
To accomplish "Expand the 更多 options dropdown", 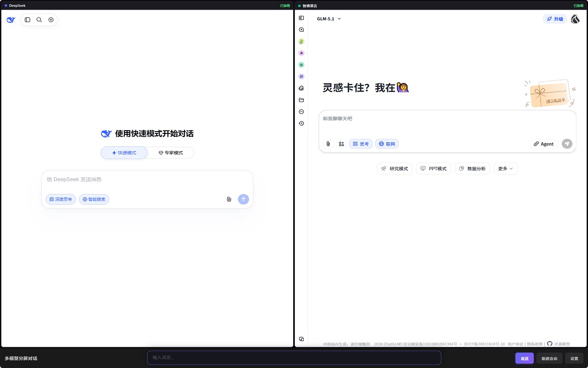I will (506, 169).
